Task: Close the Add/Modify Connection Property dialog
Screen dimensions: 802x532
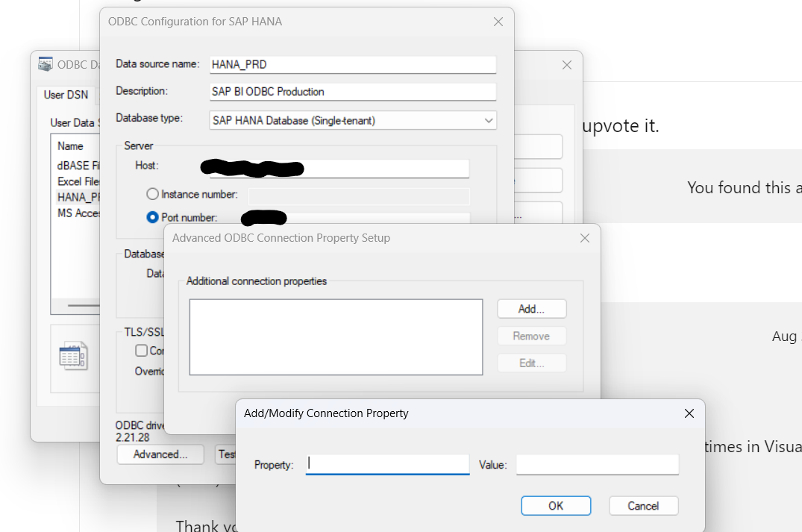Action: 689,413
